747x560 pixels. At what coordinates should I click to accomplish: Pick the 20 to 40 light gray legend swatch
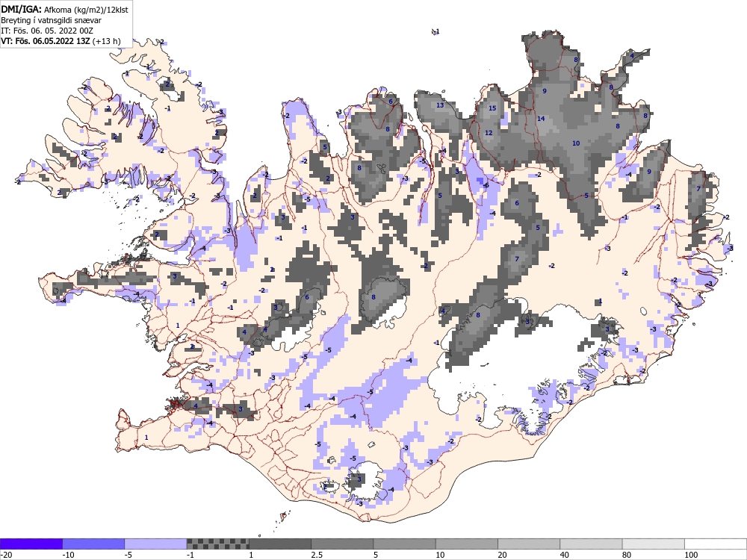pos(529,544)
